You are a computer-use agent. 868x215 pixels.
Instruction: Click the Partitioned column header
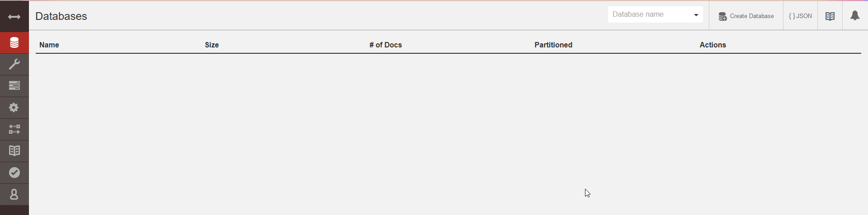point(553,45)
